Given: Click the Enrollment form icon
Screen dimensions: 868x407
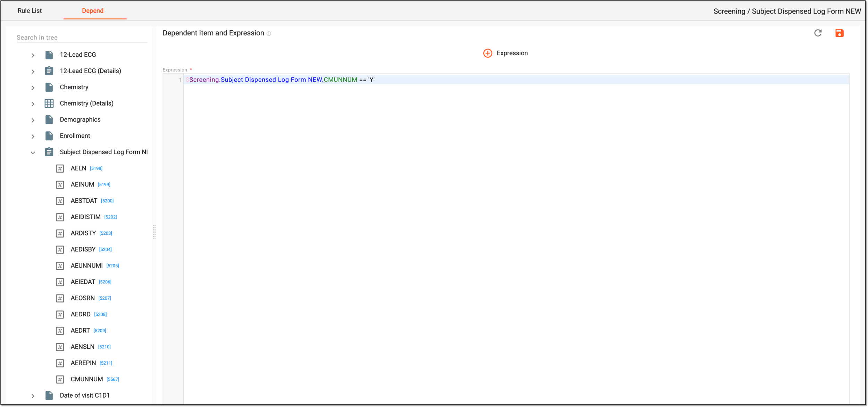Looking at the screenshot, I should pyautogui.click(x=49, y=136).
